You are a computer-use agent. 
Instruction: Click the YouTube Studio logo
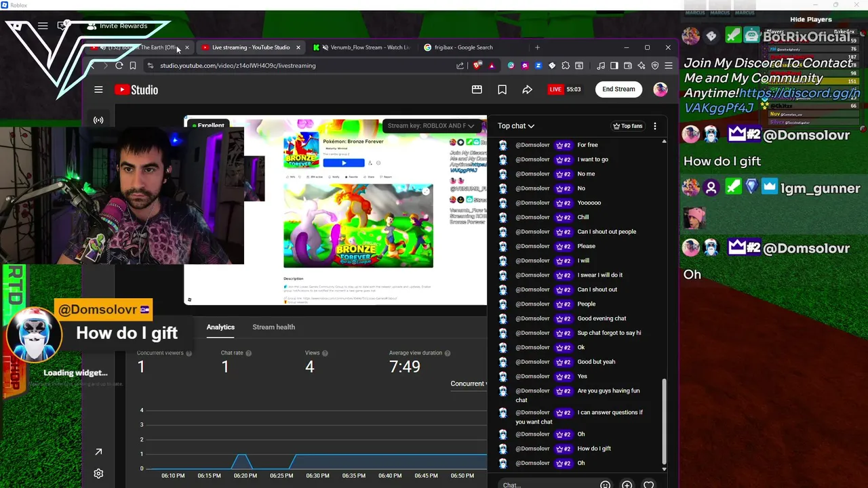pyautogui.click(x=136, y=89)
